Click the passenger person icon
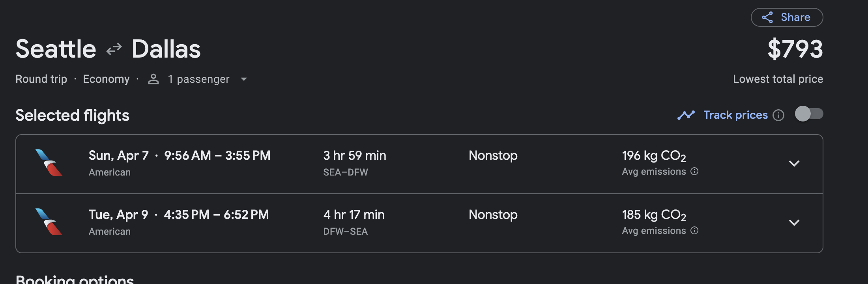The image size is (868, 284). [x=153, y=79]
